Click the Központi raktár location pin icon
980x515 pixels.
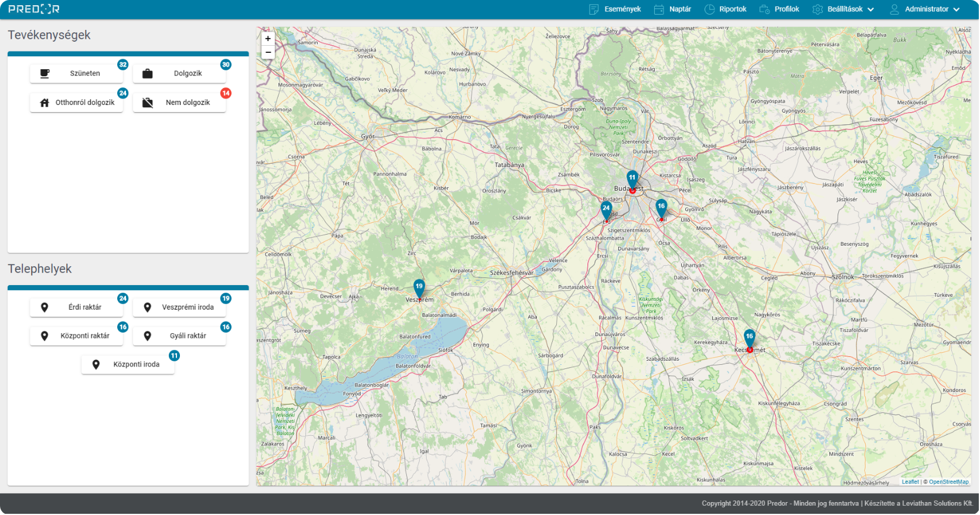click(45, 336)
